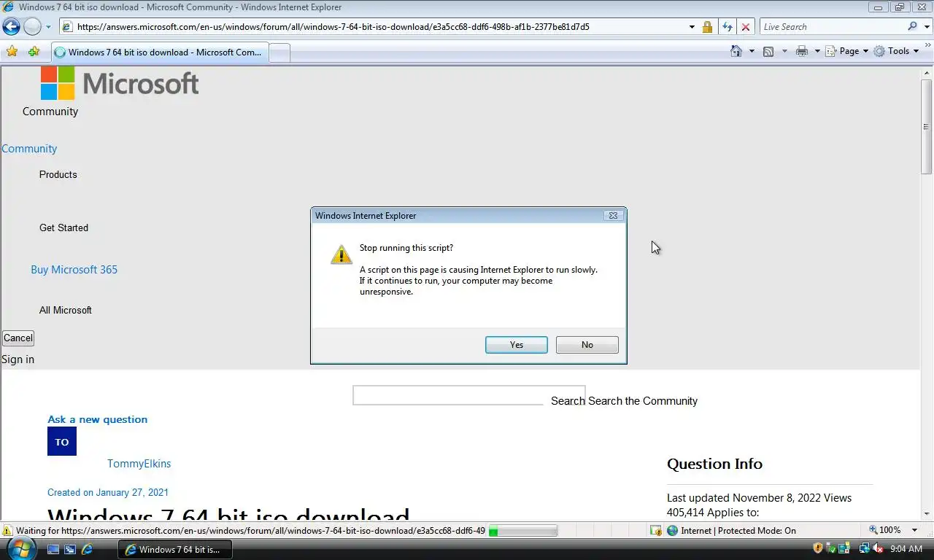Click the Internet Protected Mode status

tap(731, 531)
